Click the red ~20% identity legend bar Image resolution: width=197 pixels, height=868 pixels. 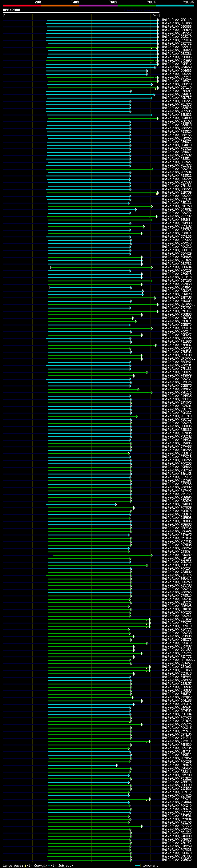[22, 6]
